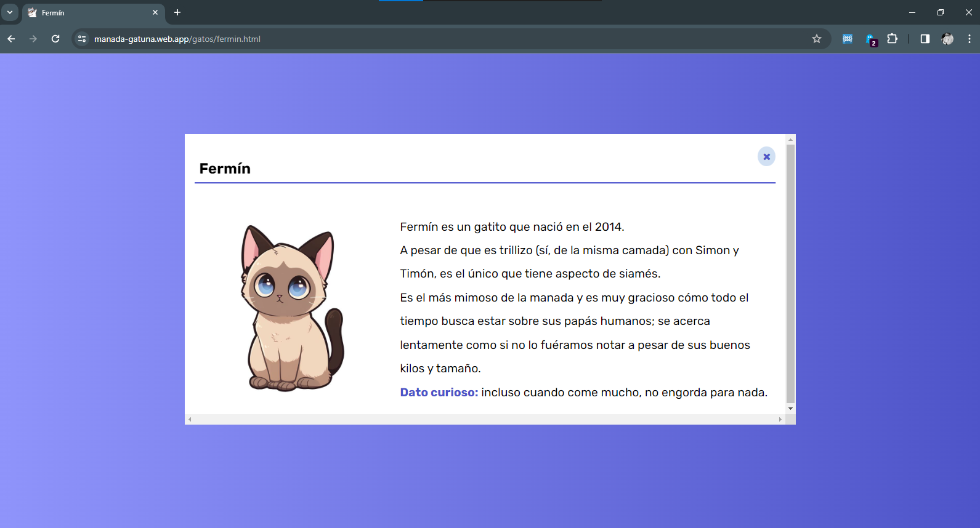Click the 'Fermín' modal heading

pos(225,169)
